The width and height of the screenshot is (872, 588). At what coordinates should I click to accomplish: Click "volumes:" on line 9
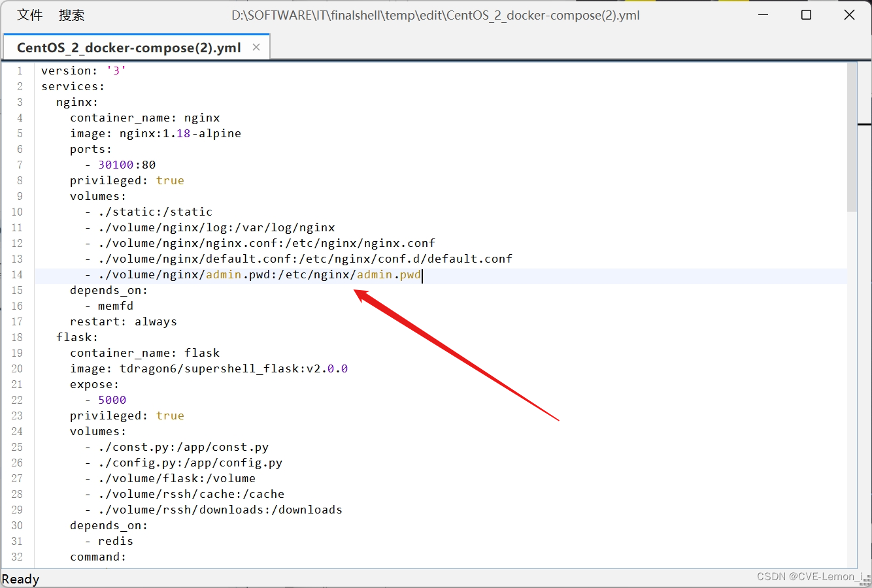click(x=98, y=196)
